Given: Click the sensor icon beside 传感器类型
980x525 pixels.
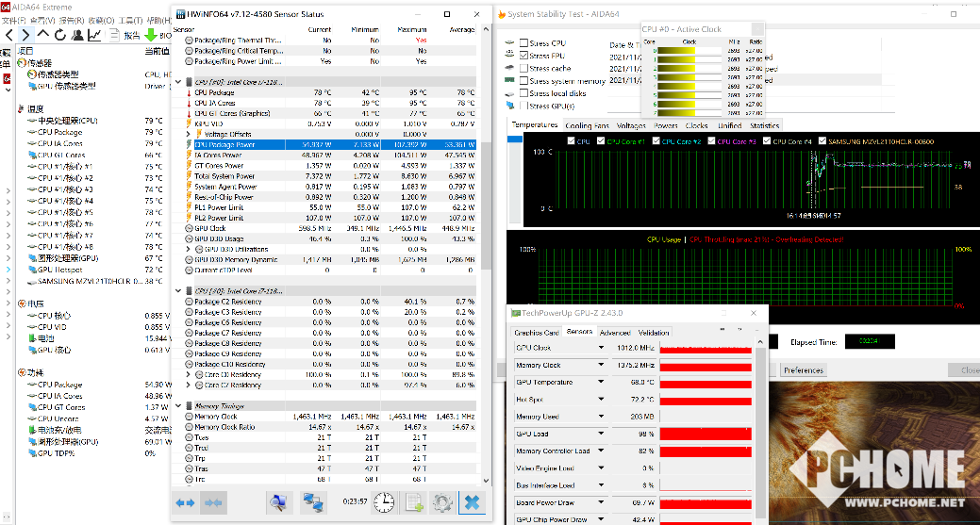Looking at the screenshot, I should [x=32, y=74].
